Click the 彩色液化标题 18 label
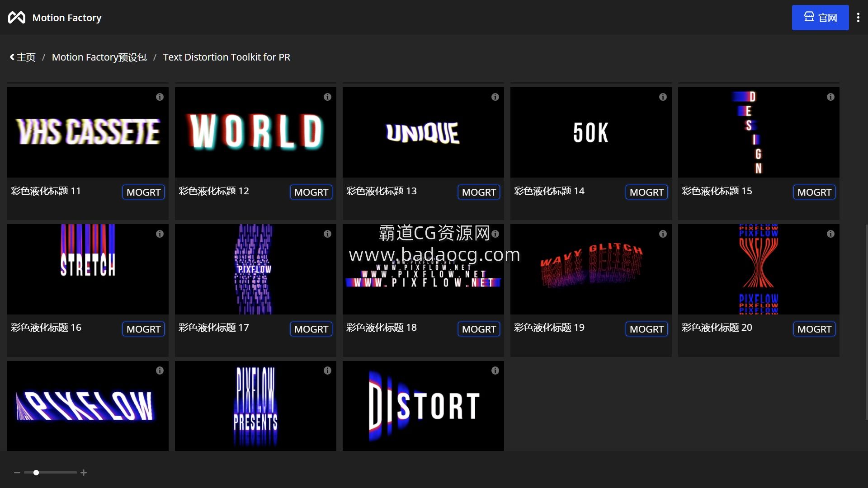This screenshot has width=868, height=488. coord(381,328)
